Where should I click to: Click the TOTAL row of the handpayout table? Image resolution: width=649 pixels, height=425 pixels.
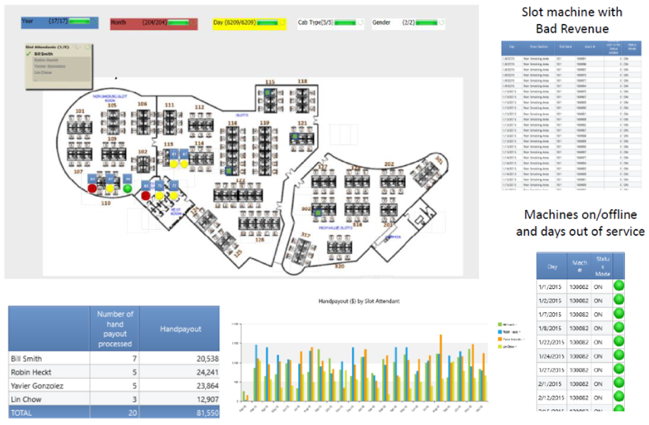pyautogui.click(x=114, y=413)
